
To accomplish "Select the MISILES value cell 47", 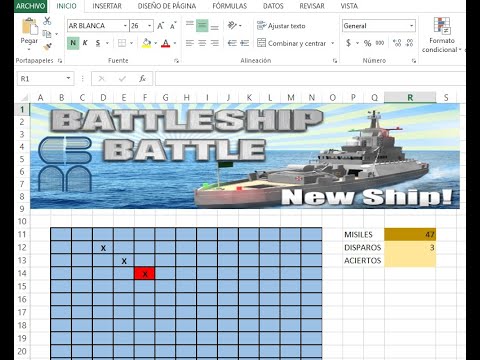I will 410,234.
